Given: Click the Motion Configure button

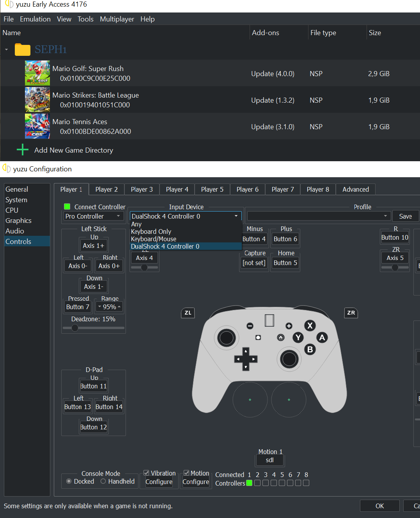Looking at the screenshot, I should click(196, 482).
